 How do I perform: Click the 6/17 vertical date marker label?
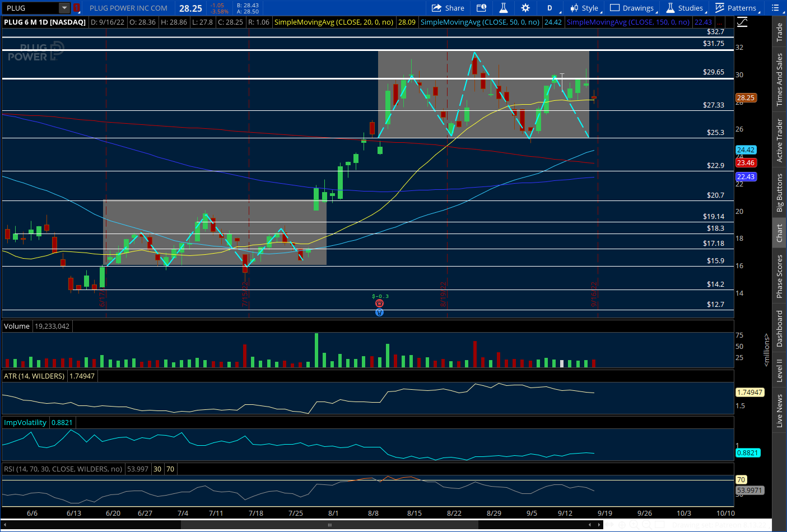[x=102, y=298]
